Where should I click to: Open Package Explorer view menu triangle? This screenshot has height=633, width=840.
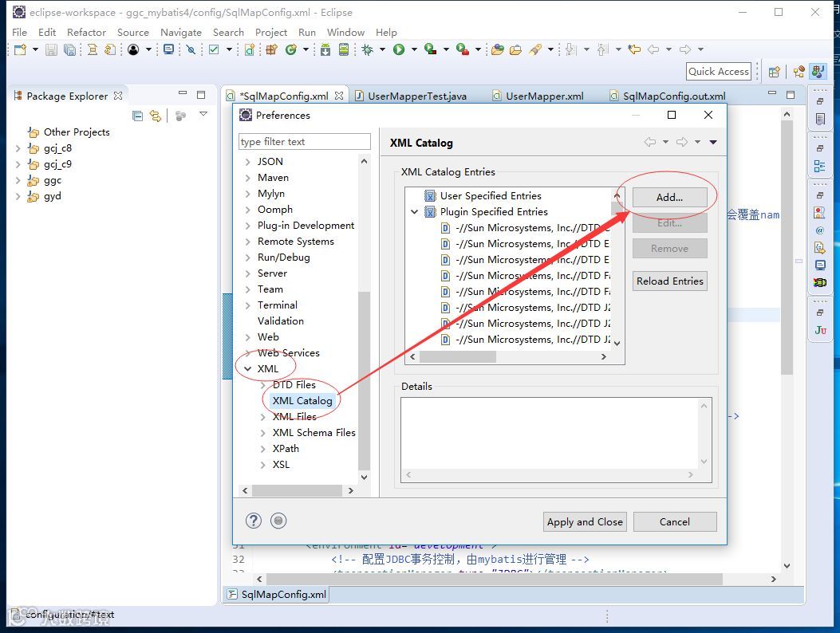[x=203, y=114]
